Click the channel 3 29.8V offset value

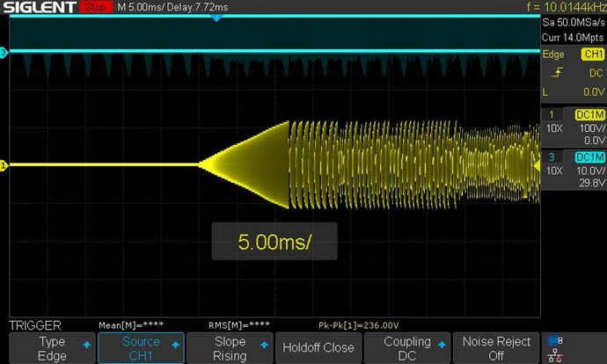click(592, 183)
